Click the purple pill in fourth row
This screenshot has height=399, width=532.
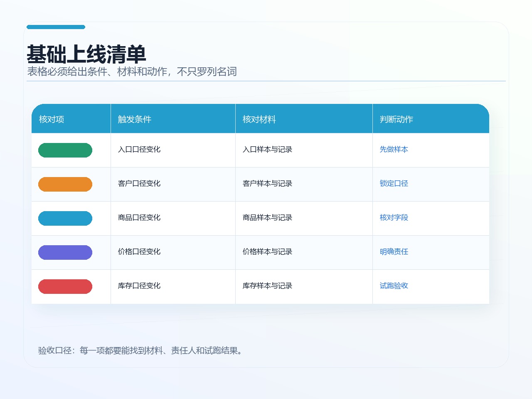[65, 252]
